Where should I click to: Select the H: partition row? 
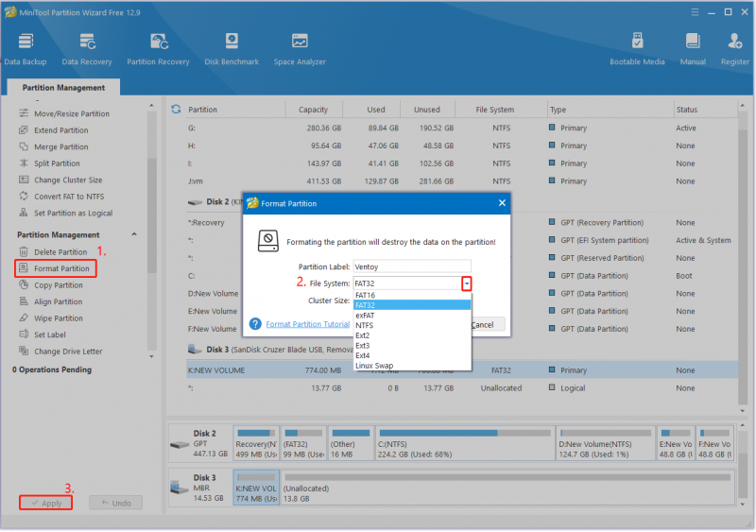pos(461,146)
